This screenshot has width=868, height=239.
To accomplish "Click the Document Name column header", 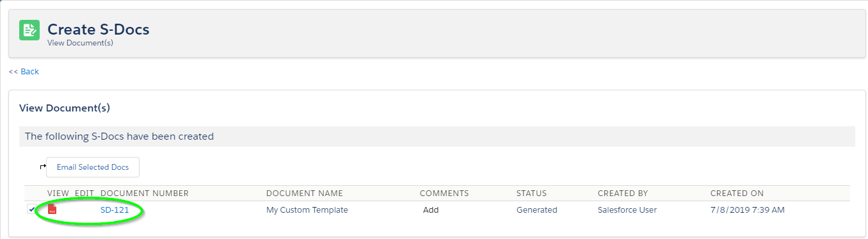I will 305,194.
